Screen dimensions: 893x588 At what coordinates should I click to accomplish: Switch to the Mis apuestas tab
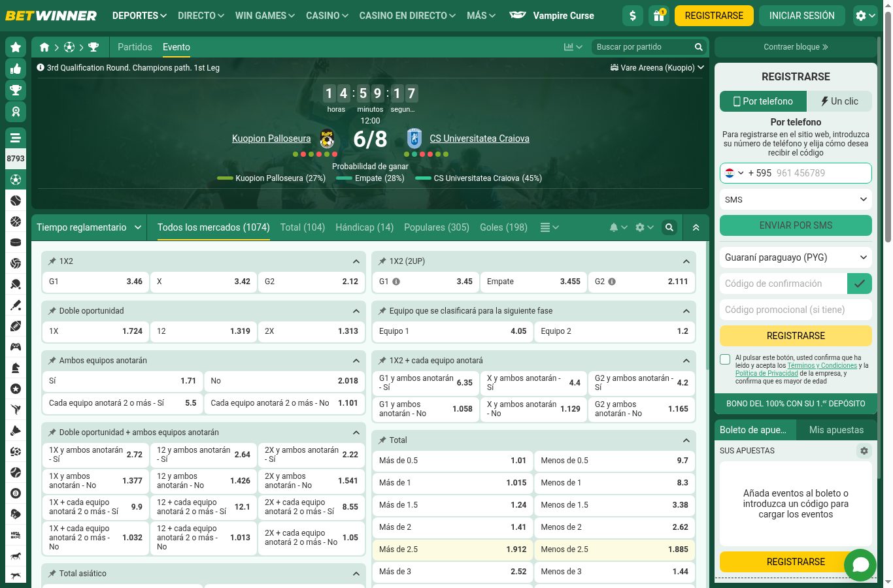pos(836,430)
